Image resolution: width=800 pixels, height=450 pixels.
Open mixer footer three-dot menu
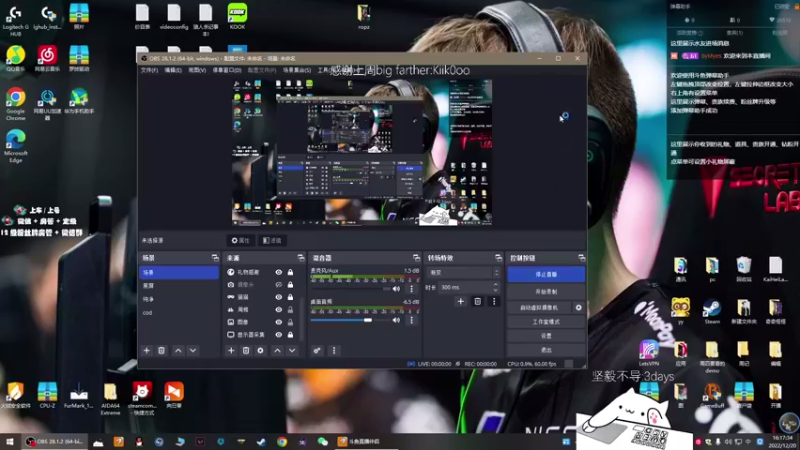[x=334, y=351]
